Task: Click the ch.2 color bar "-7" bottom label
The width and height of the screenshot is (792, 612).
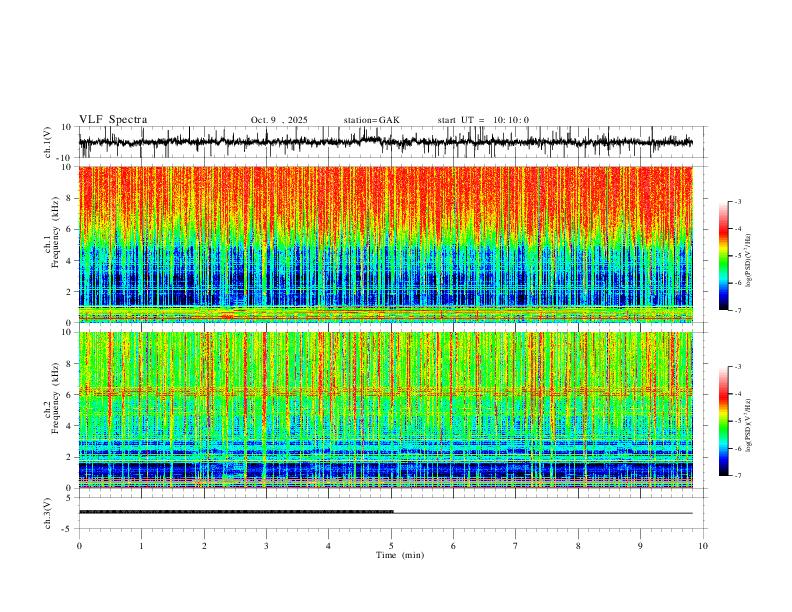Action: [737, 476]
